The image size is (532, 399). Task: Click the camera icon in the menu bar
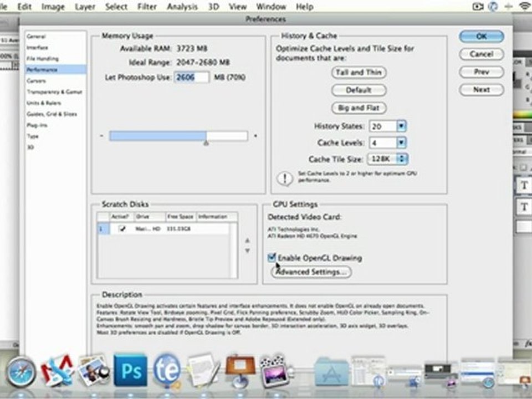478,7
